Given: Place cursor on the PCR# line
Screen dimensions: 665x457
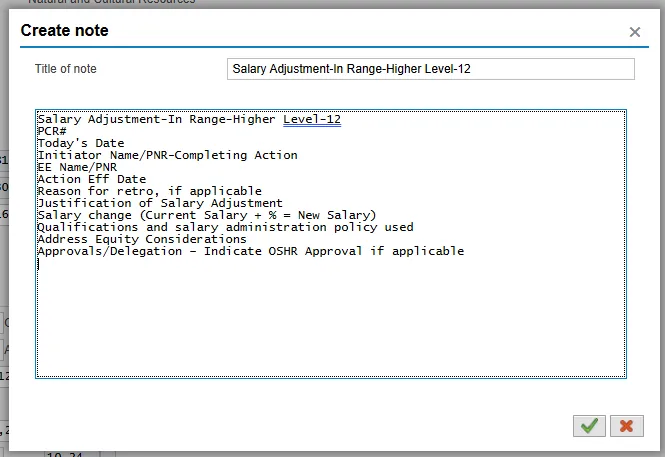Looking at the screenshot, I should tap(52, 132).
